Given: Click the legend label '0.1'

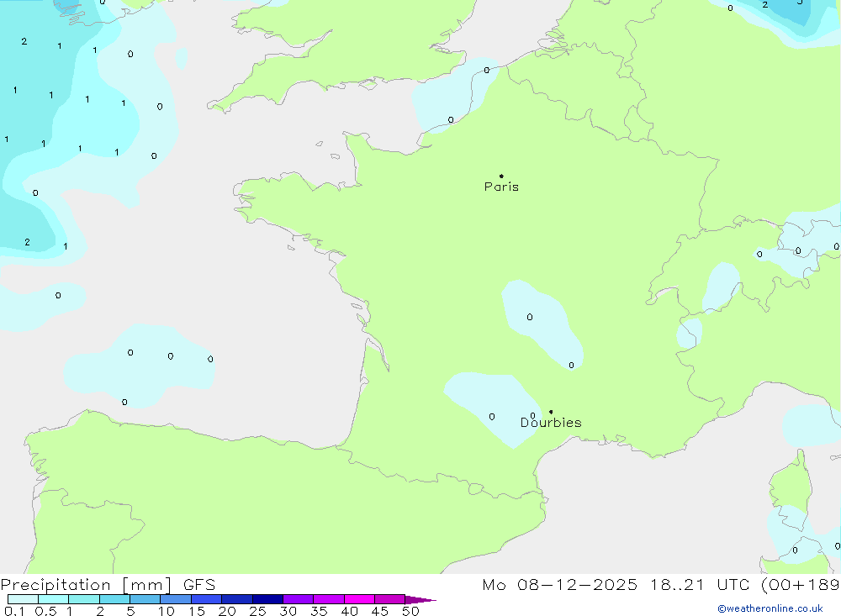Looking at the screenshot, I should click(14, 611).
